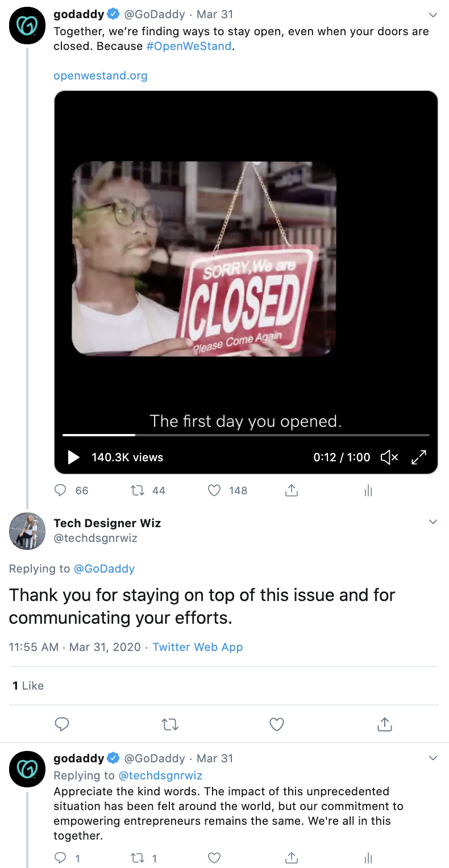
Task: Expand video to fullscreen
Action: 419,457
